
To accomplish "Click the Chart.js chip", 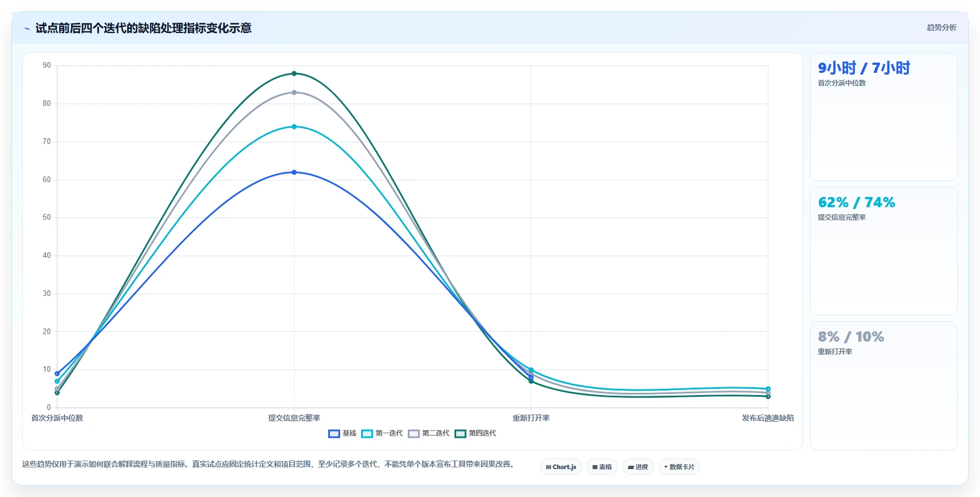I will pos(561,467).
